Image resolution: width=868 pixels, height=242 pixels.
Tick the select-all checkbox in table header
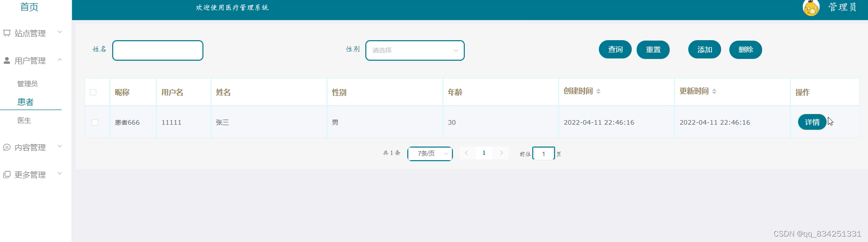pos(93,92)
